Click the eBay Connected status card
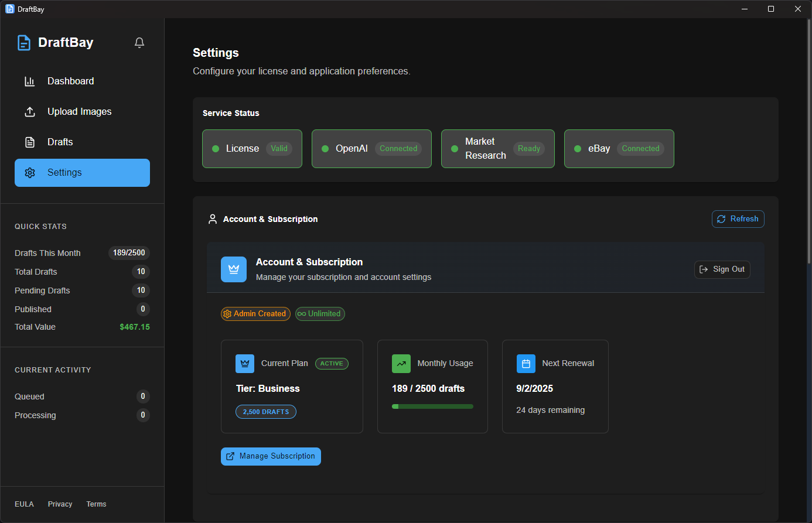This screenshot has height=523, width=812. point(619,149)
